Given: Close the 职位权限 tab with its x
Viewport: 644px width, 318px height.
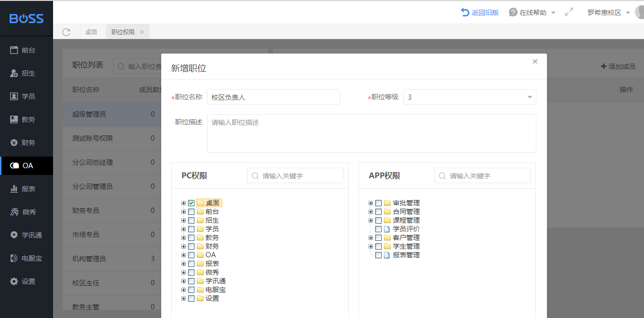Looking at the screenshot, I should [142, 32].
